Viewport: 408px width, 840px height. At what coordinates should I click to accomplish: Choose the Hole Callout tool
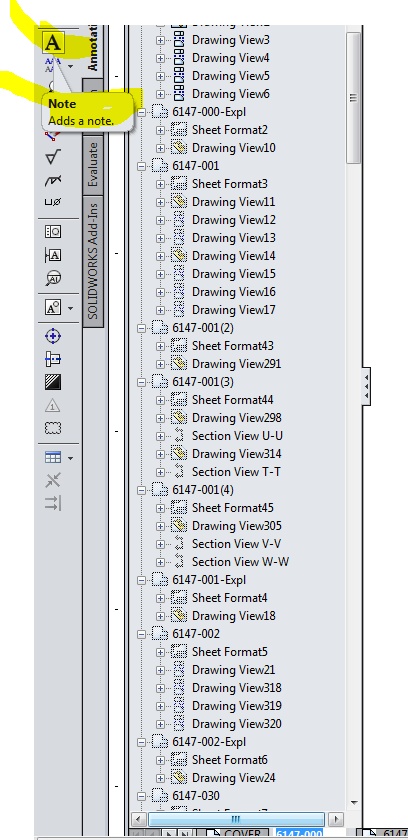click(53, 202)
